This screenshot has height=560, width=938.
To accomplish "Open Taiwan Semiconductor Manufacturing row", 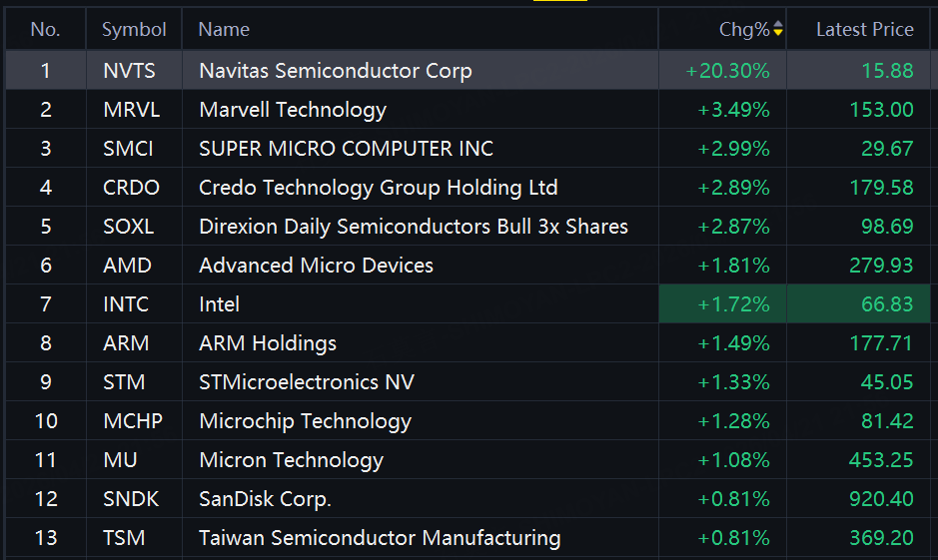I will point(379,538).
